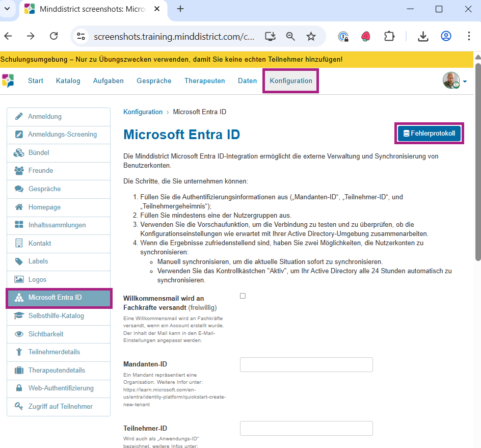This screenshot has height=448, width=481.
Task: Click the Inhaltssammlungen grid icon
Action: (x=19, y=225)
